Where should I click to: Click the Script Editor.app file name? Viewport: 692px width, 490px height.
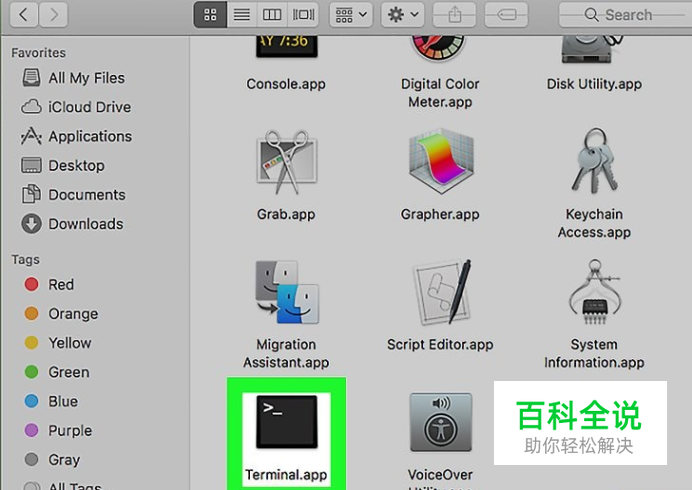coord(440,344)
